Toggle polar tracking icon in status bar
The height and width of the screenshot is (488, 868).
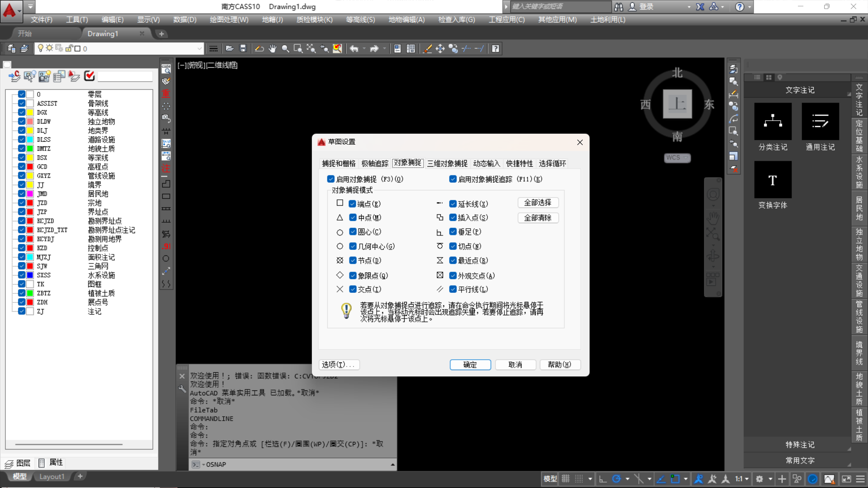(617, 479)
